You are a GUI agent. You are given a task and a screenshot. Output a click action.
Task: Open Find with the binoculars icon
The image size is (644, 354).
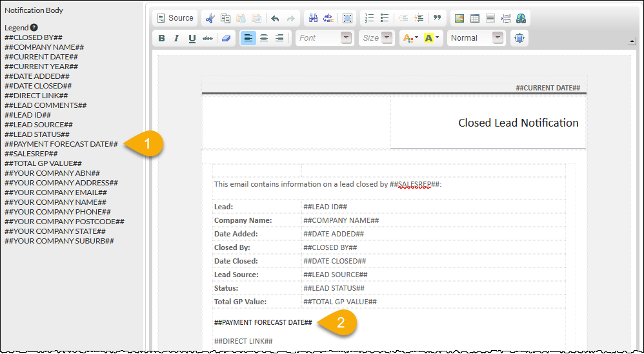pyautogui.click(x=313, y=18)
